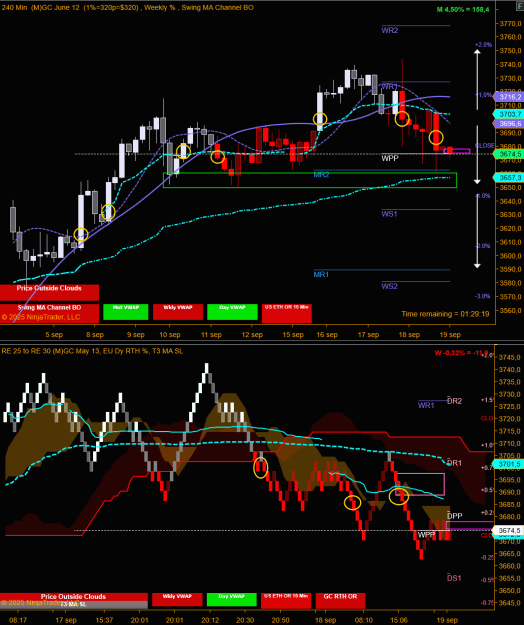Select the MR2 pivot label near green rectangle

pos(321,175)
